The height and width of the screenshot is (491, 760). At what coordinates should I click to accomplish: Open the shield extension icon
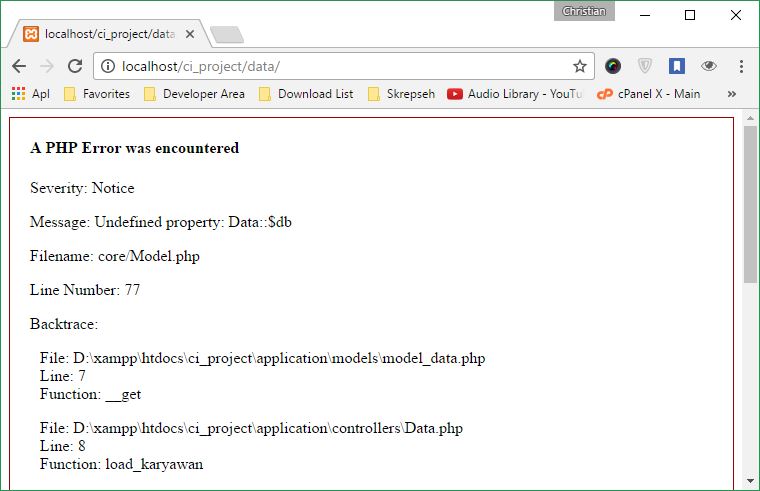point(645,66)
